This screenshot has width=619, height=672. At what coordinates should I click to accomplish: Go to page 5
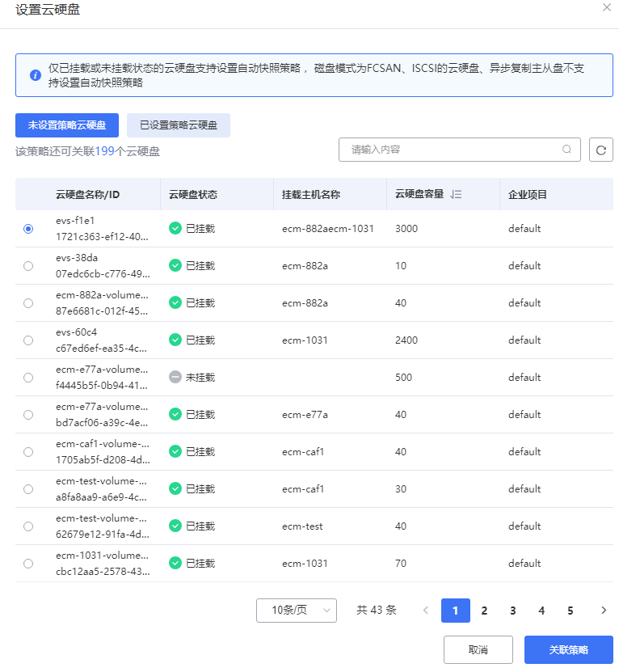(x=571, y=611)
